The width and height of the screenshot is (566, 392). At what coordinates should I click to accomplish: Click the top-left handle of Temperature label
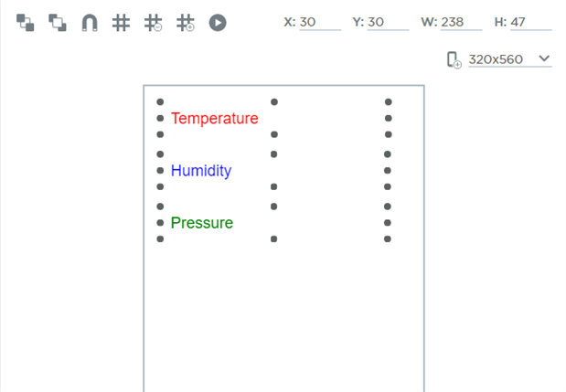tap(160, 102)
